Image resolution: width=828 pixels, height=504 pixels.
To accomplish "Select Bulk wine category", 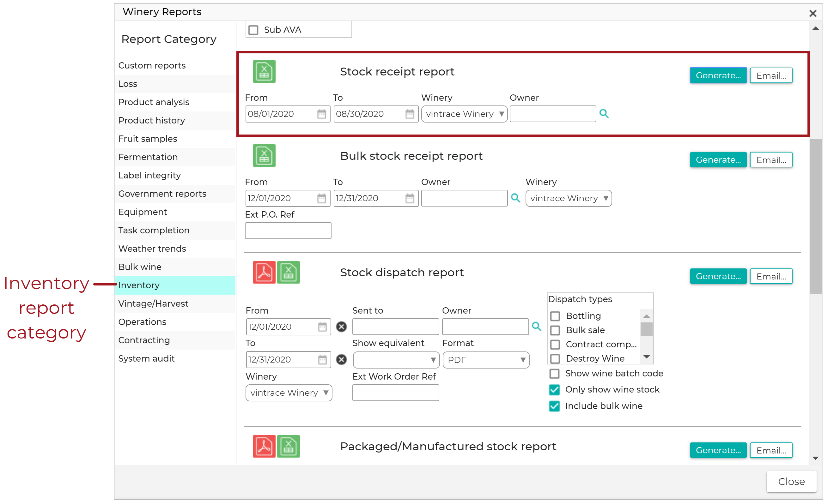I will (175, 267).
